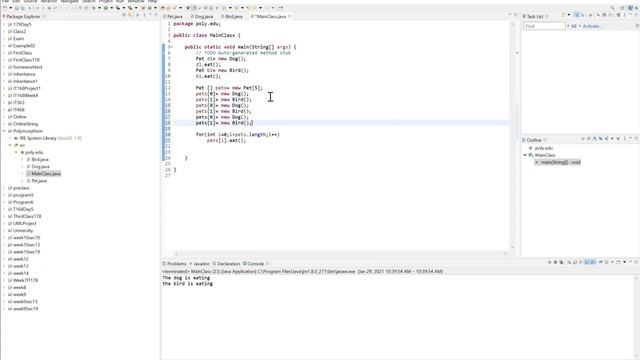Viewport: 640px width, 360px height.
Task: Select Bird.java in Package Explorer
Action: [x=40, y=159]
